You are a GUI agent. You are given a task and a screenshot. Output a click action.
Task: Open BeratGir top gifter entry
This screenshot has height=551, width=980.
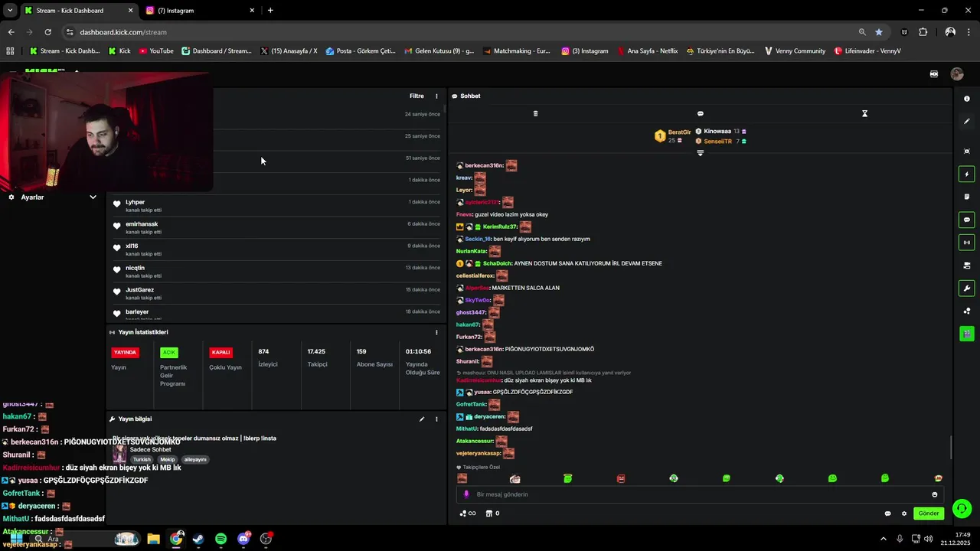(672, 135)
